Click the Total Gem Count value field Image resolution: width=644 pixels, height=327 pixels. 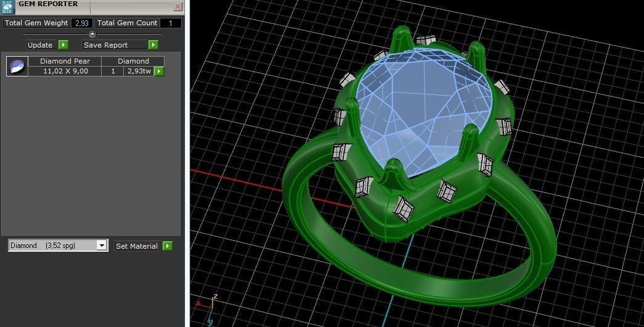point(170,23)
